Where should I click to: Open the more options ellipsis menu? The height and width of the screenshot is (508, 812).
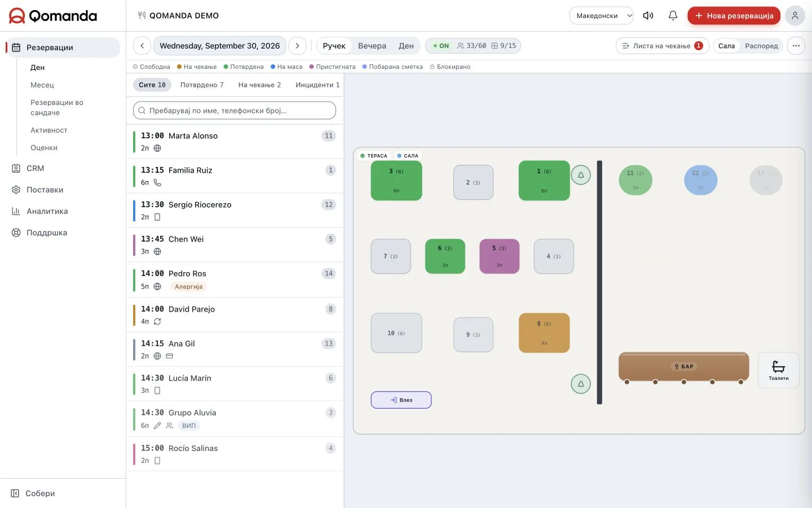coord(796,46)
